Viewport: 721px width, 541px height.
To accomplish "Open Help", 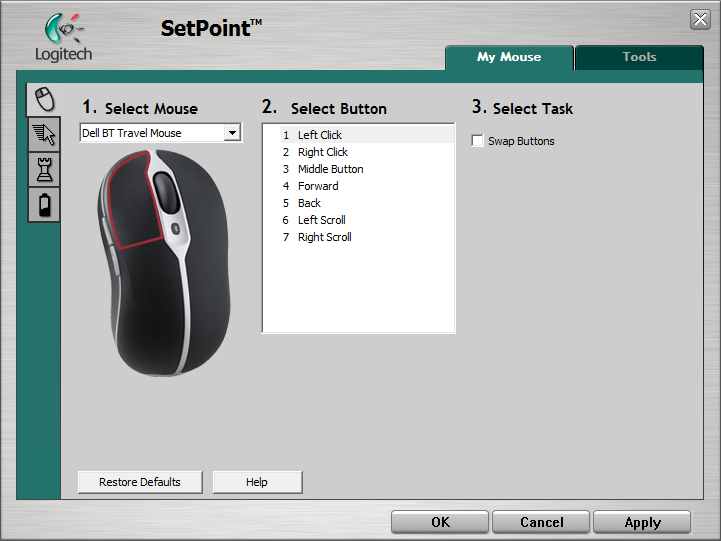I will pos(257,482).
